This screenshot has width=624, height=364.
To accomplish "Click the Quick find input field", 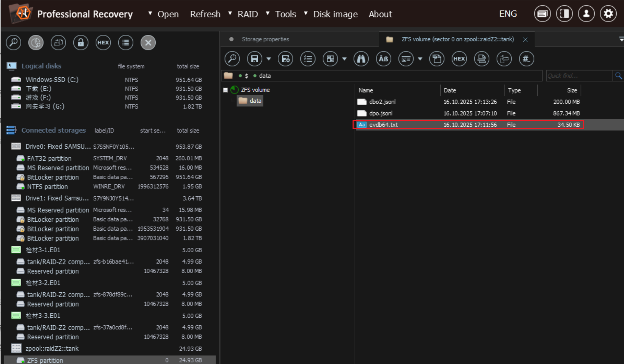I will point(579,76).
